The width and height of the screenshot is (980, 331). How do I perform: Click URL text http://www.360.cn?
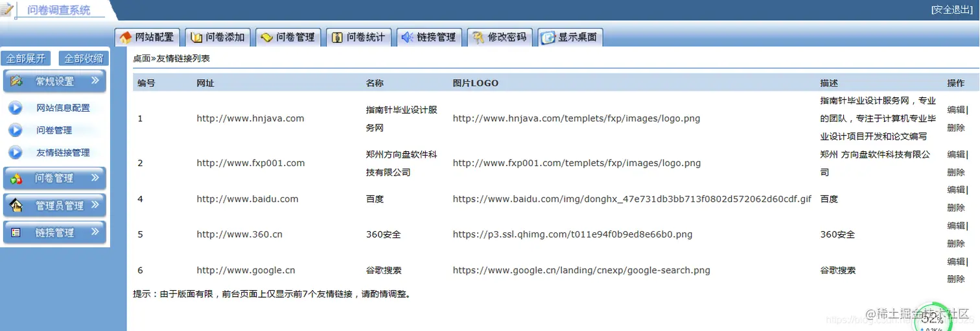point(240,235)
